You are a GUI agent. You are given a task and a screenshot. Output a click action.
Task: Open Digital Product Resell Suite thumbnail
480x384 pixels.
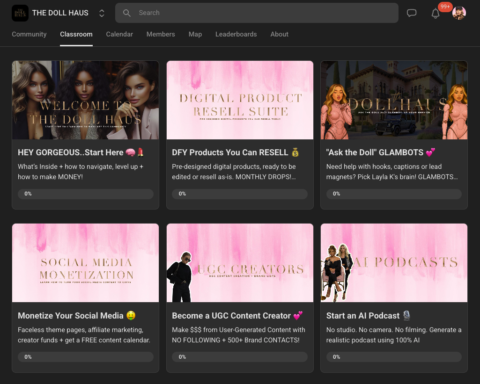[x=240, y=100]
